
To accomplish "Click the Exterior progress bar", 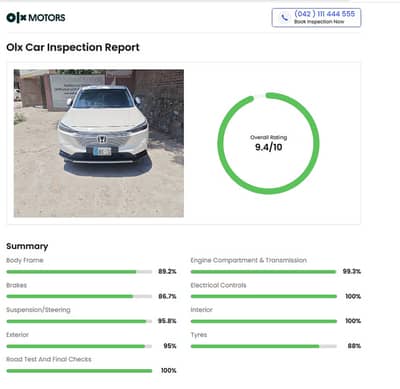I will pyautogui.click(x=79, y=346).
